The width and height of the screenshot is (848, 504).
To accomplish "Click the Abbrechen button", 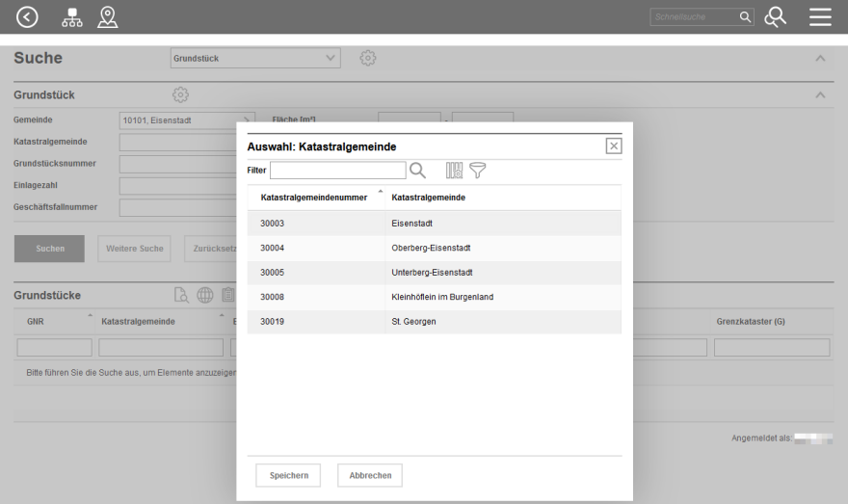I will [x=370, y=475].
